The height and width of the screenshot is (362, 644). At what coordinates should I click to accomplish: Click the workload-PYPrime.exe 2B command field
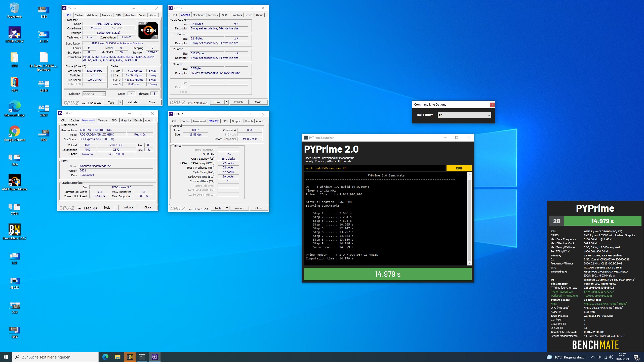[x=375, y=168]
